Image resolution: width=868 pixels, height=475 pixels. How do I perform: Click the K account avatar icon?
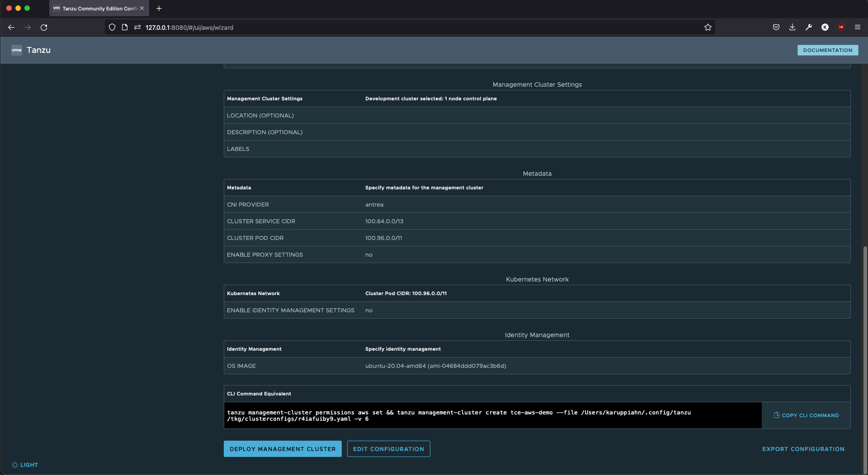[x=825, y=28]
